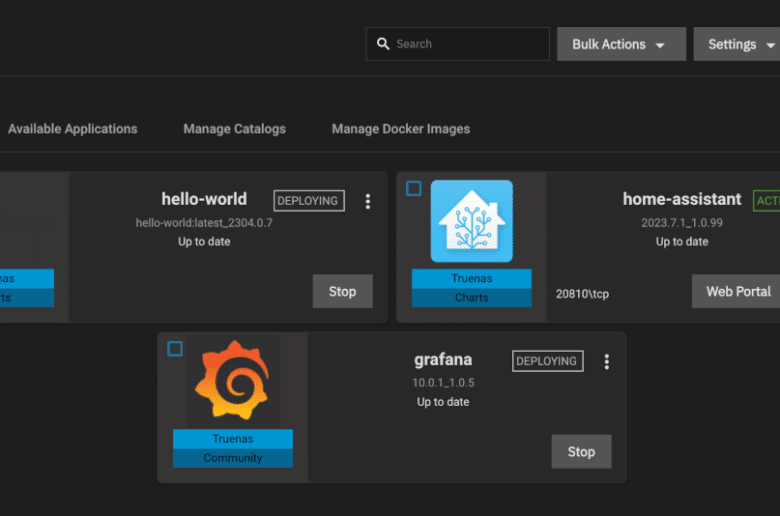
Task: Stop the grafana application
Action: click(x=581, y=451)
